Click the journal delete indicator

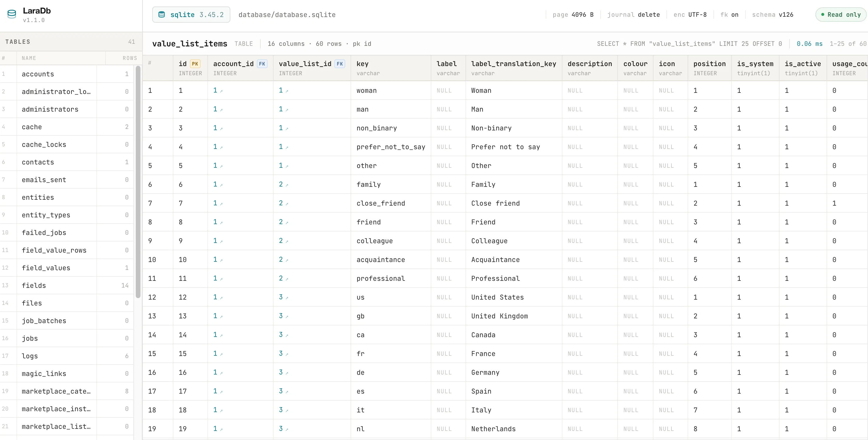click(634, 14)
